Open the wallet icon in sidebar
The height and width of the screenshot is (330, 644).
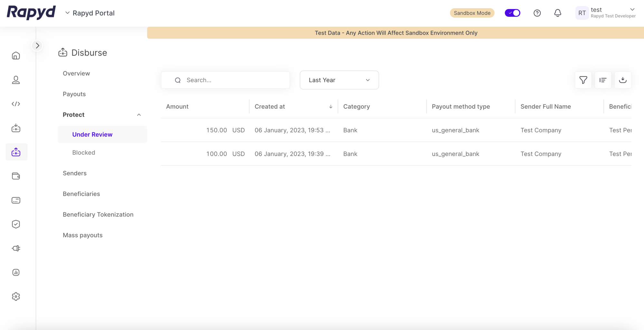16,176
